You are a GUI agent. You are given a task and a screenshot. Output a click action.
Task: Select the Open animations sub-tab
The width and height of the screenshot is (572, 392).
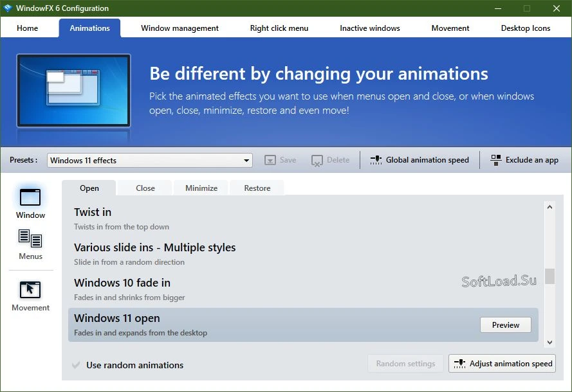pyautogui.click(x=89, y=188)
